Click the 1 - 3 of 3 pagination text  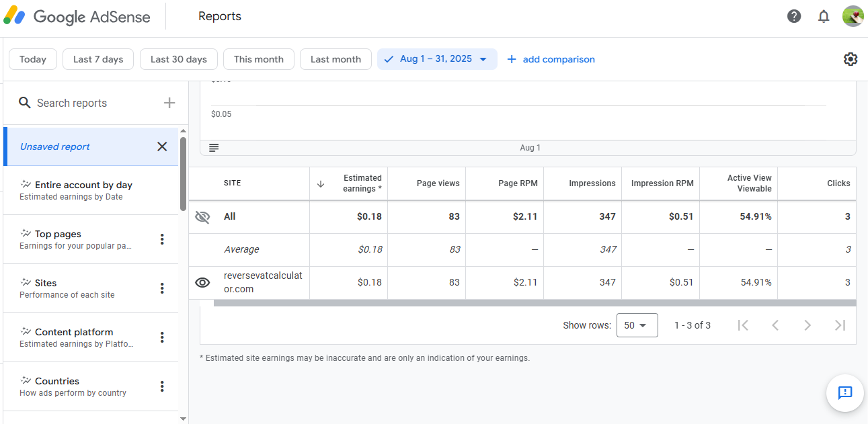point(693,325)
